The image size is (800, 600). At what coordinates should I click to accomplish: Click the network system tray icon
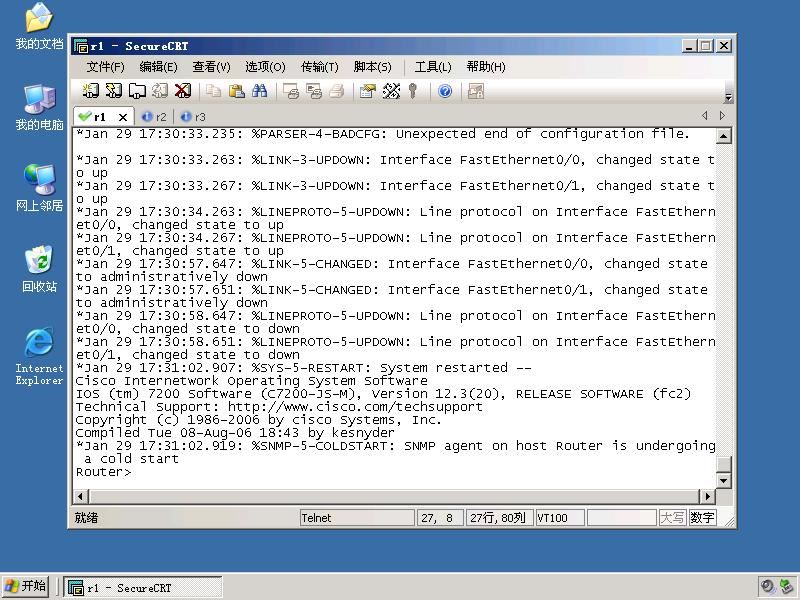[786, 586]
